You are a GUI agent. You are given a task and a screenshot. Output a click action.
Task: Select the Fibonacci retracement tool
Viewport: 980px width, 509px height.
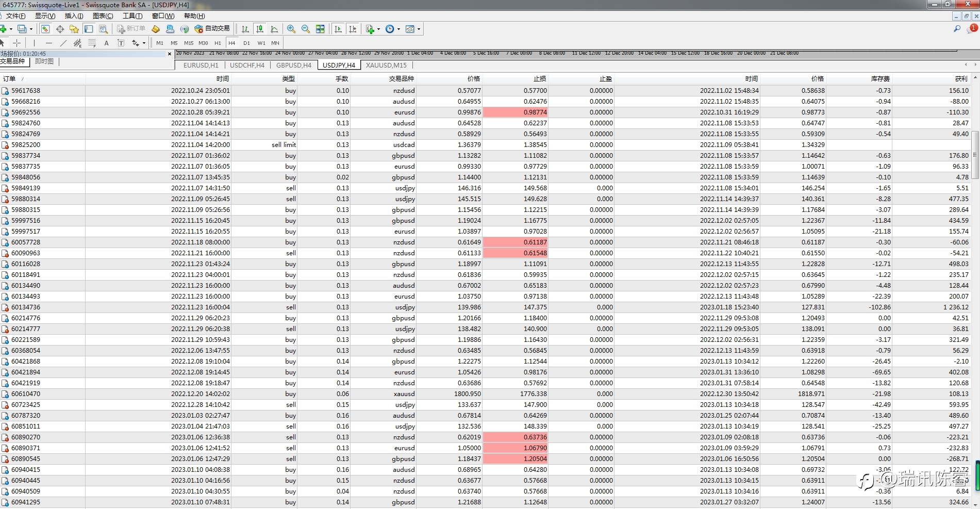92,43
